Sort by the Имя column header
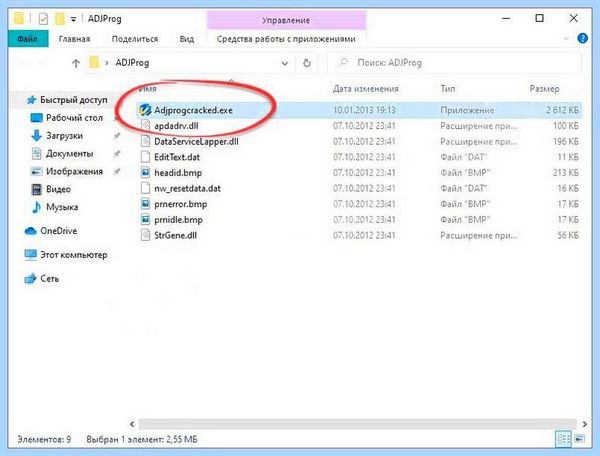600x456 pixels. tap(147, 89)
